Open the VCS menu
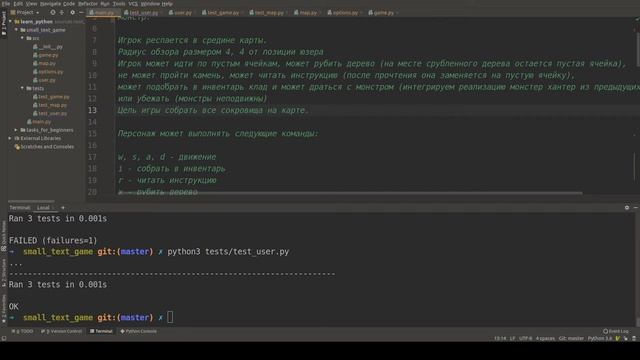The image size is (640, 360). click(133, 4)
